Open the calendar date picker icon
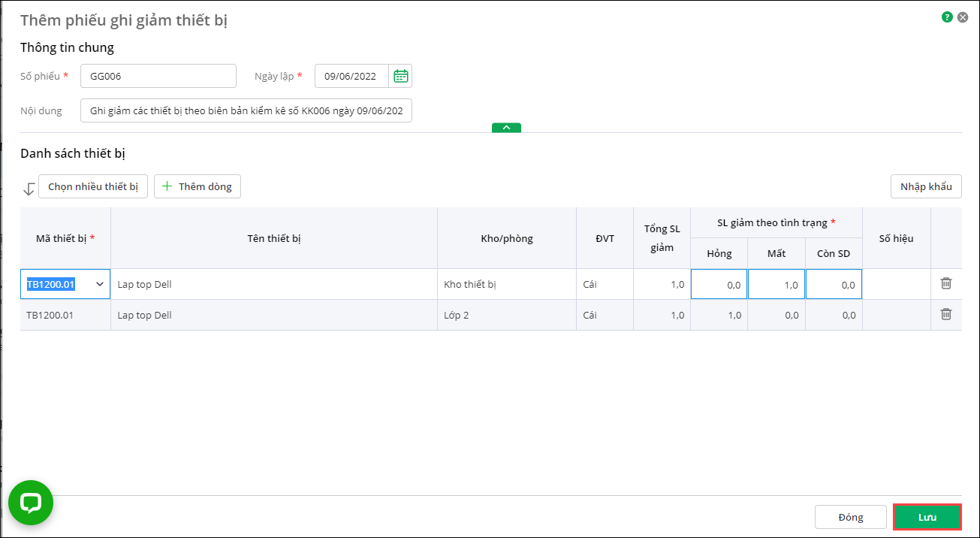Viewport: 980px width, 538px height. click(401, 76)
